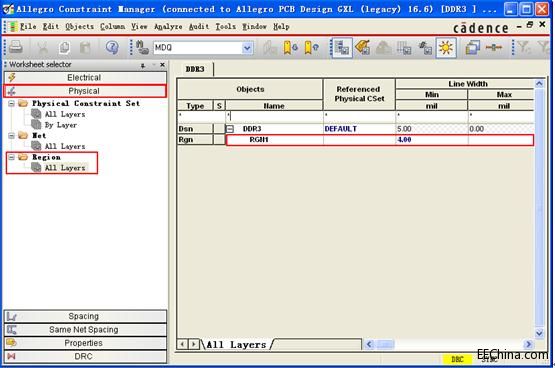Open the Help question mark icon
This screenshot has height=368, width=555.
pyautogui.click(x=112, y=47)
